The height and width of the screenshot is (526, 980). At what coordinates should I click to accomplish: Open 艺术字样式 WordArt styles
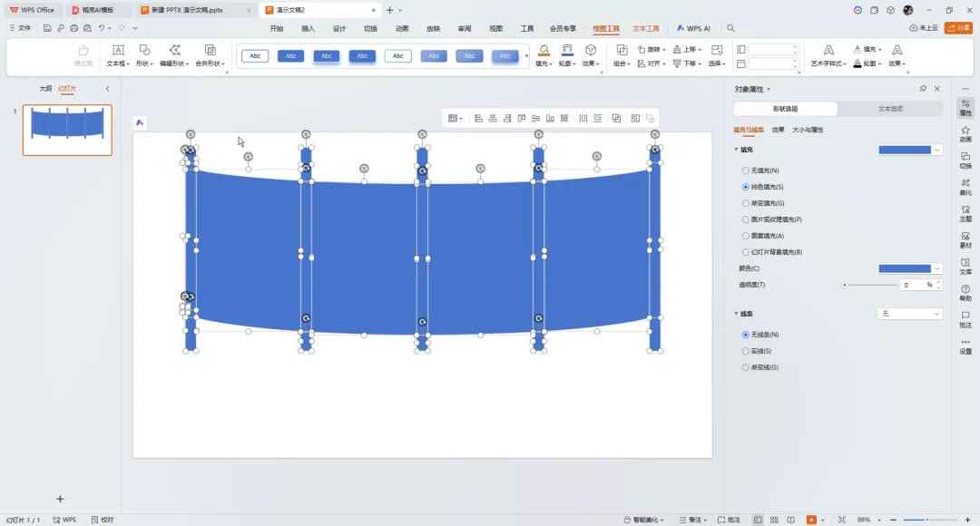click(828, 55)
